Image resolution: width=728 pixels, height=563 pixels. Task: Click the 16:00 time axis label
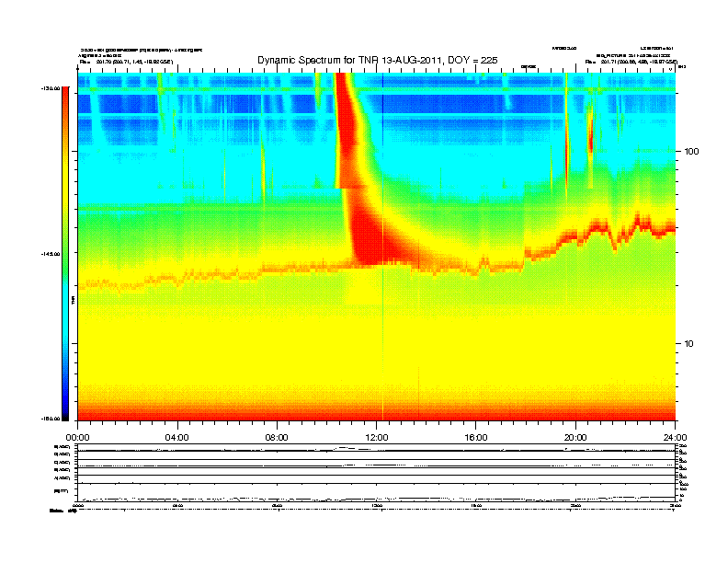point(476,438)
